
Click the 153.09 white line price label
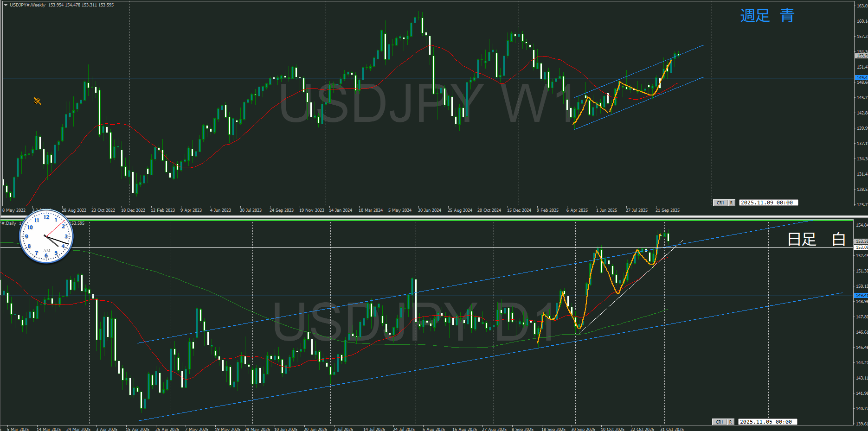861,247
